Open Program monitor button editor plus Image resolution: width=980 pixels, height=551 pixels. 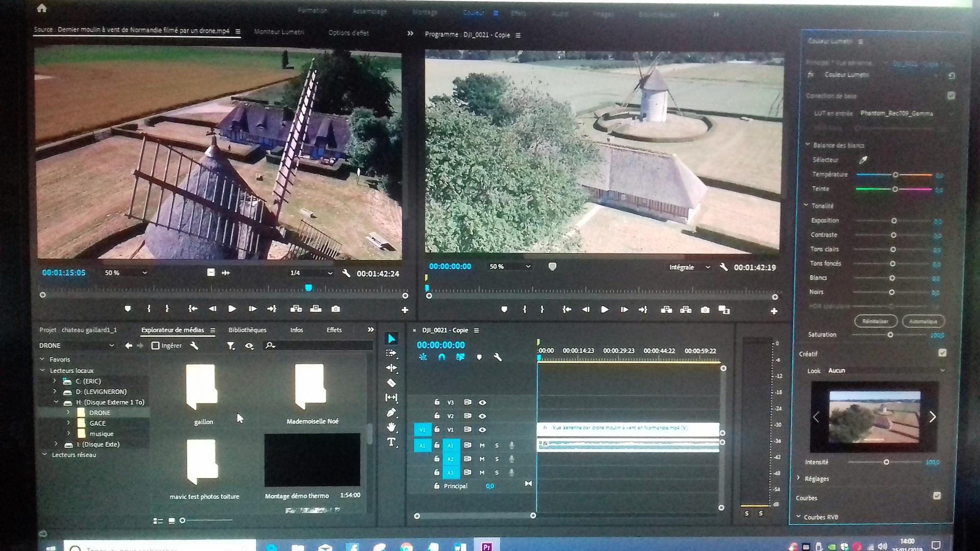774,311
